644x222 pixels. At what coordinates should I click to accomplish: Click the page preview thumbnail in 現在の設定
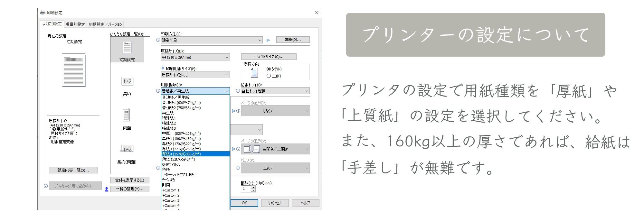coord(74,70)
